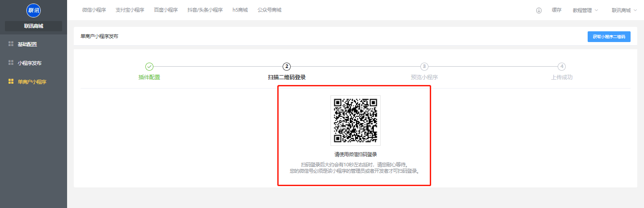644x208 pixels.
Task: Click the 上传成功 step label
Action: pyautogui.click(x=562, y=77)
